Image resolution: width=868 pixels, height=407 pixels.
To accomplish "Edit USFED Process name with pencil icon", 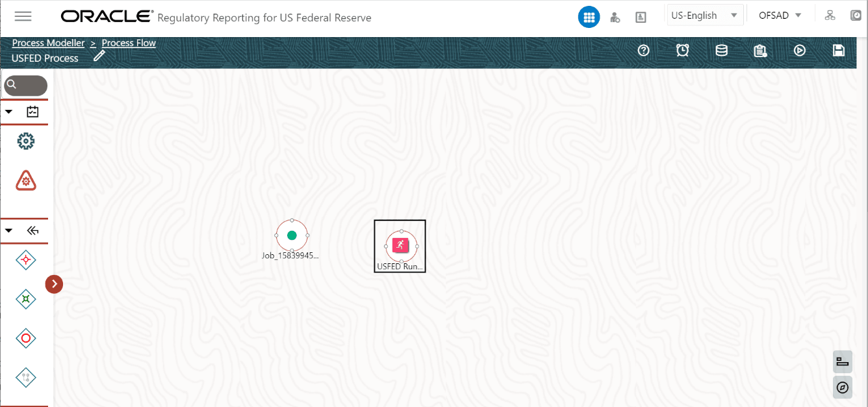I will (x=99, y=56).
